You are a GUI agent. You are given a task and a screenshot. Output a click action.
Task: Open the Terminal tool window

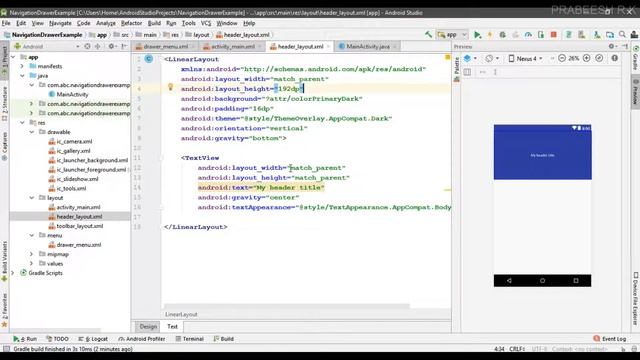[x=189, y=339]
